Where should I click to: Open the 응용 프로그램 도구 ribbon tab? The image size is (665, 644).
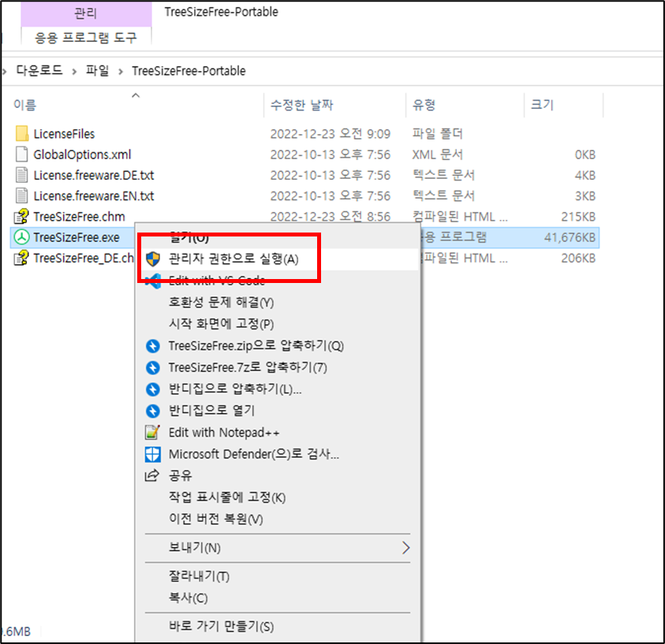pos(86,38)
